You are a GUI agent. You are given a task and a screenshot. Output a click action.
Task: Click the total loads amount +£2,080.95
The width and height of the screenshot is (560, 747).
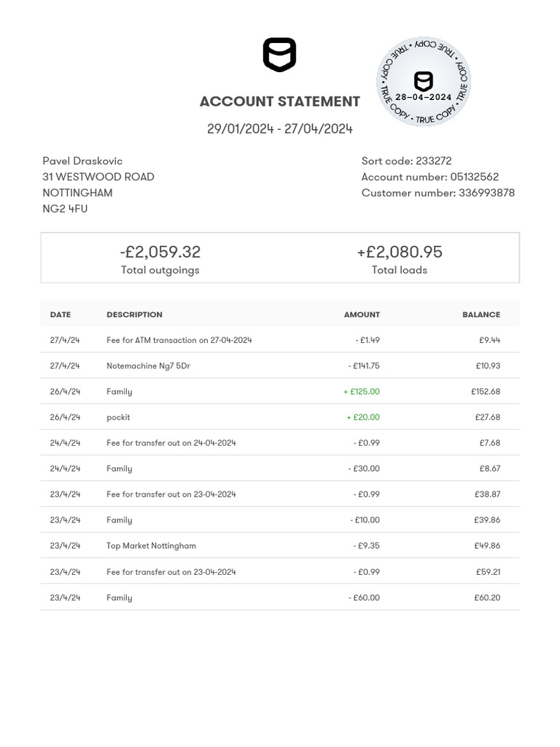(x=400, y=252)
